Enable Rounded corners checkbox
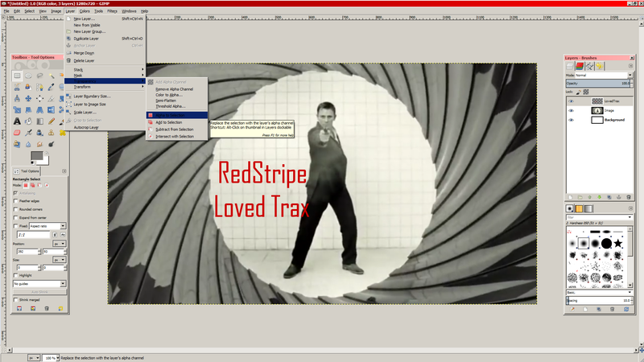This screenshot has width=644, height=362. (16, 209)
